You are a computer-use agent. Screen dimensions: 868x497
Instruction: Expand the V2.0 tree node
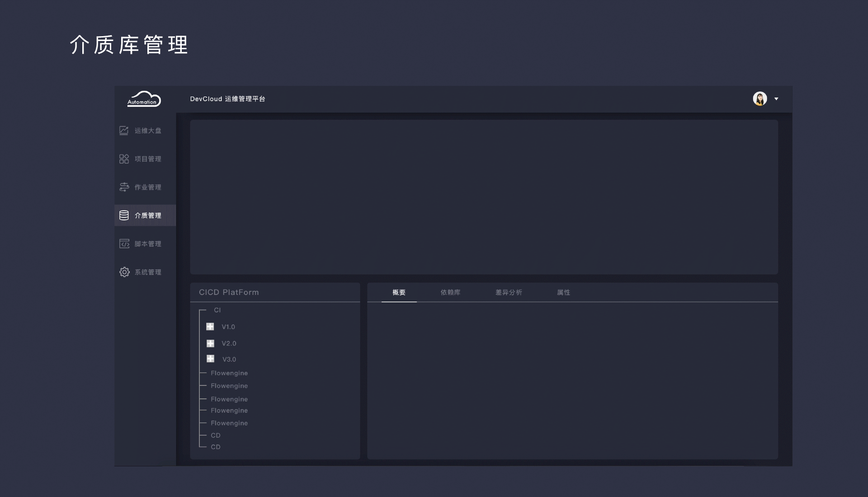[210, 343]
